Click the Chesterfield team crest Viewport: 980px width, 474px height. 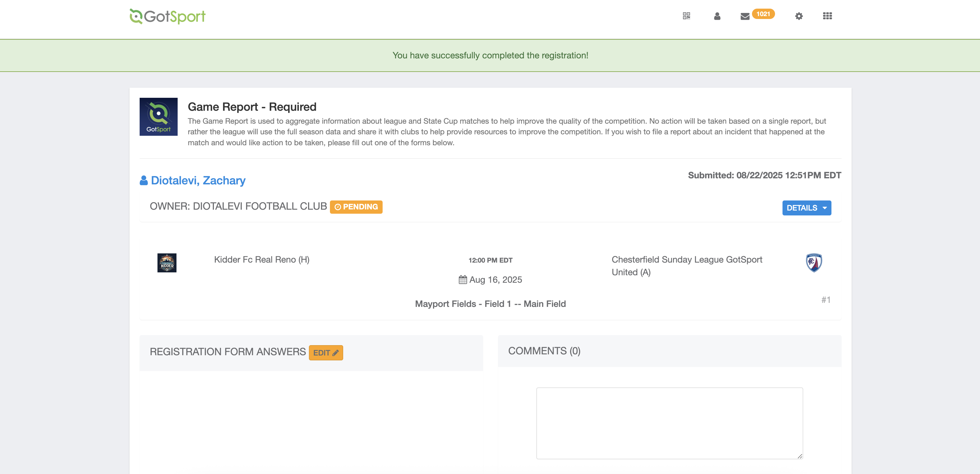(814, 263)
